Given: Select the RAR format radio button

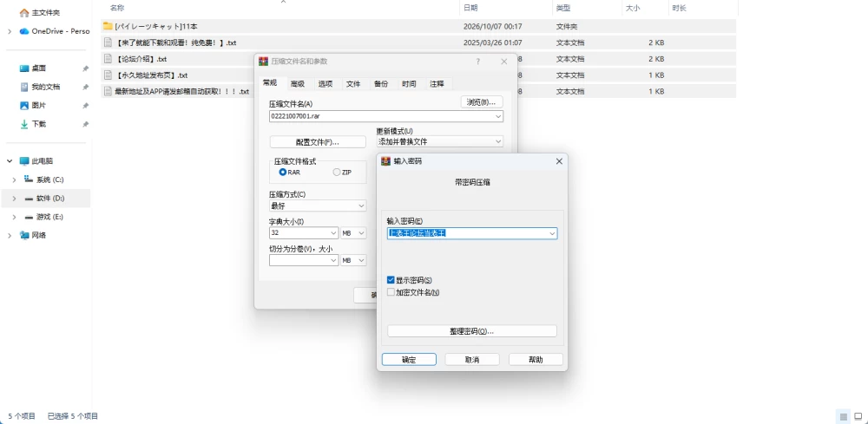Looking at the screenshot, I should [x=283, y=173].
